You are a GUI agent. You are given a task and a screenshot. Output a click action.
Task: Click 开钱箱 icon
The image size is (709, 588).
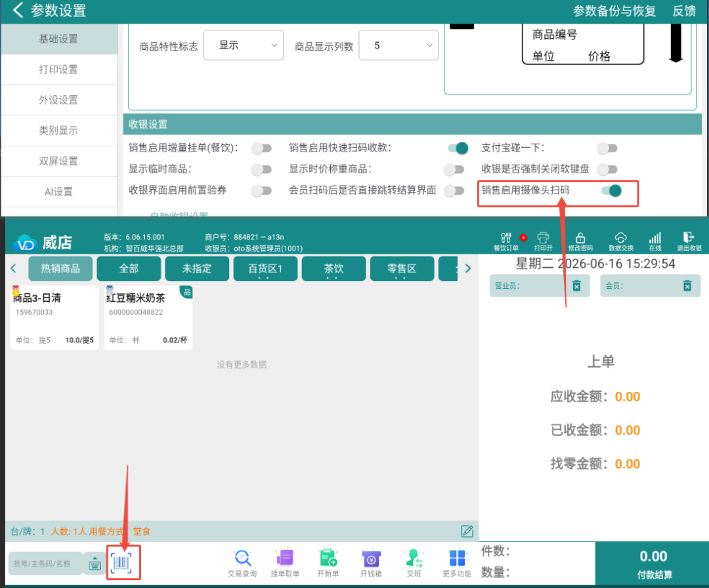click(x=371, y=562)
